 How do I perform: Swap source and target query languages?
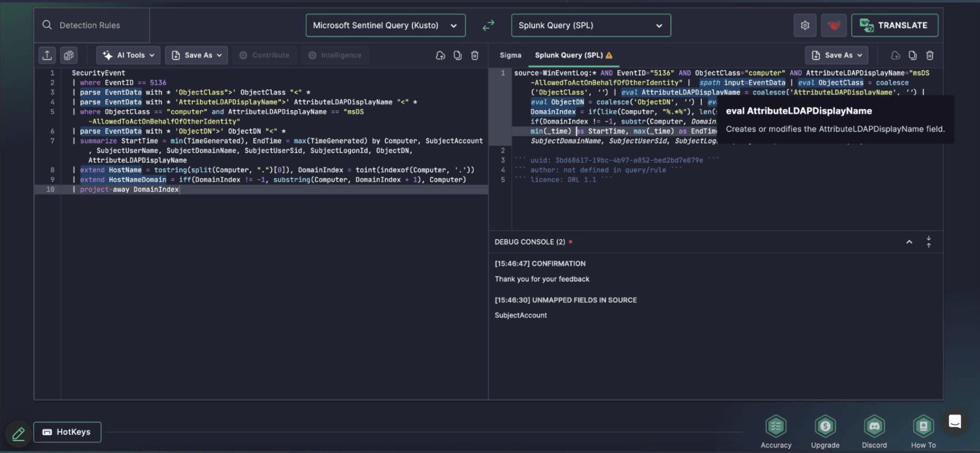[x=488, y=25]
